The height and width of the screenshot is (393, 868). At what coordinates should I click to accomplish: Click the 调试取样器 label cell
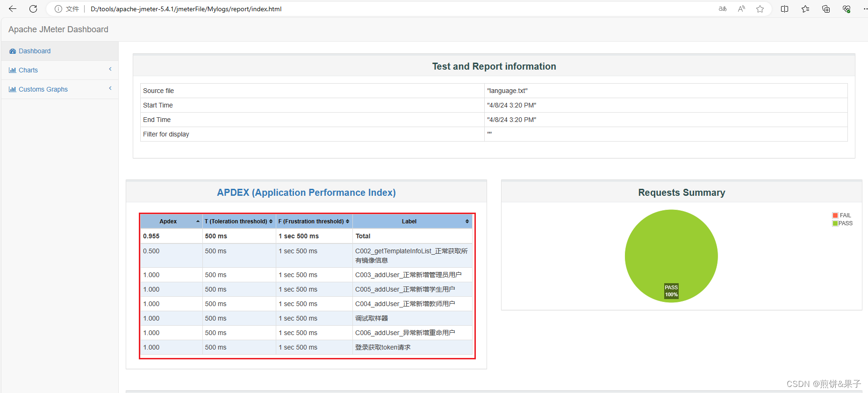pos(412,318)
